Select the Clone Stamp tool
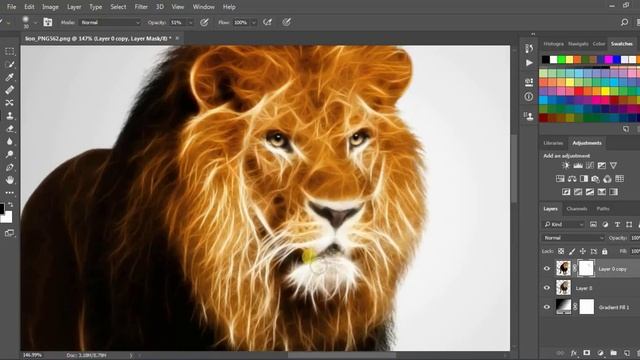This screenshot has height=360, width=640. coord(9,116)
